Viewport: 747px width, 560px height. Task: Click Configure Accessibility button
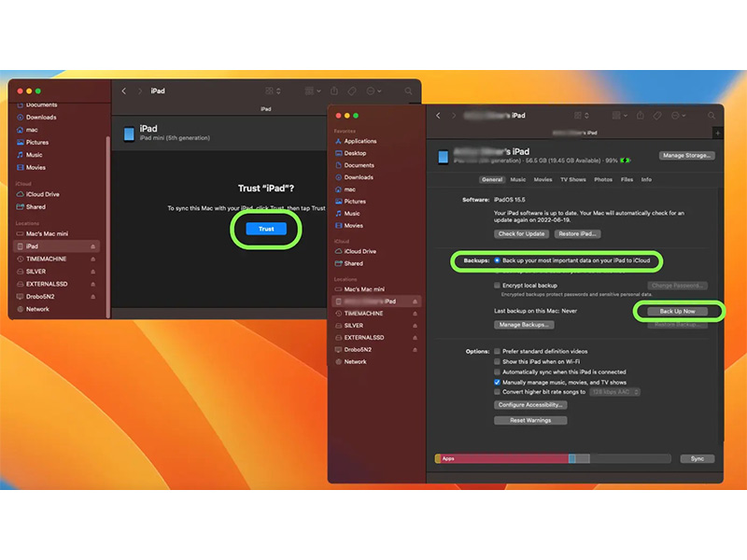coord(530,405)
